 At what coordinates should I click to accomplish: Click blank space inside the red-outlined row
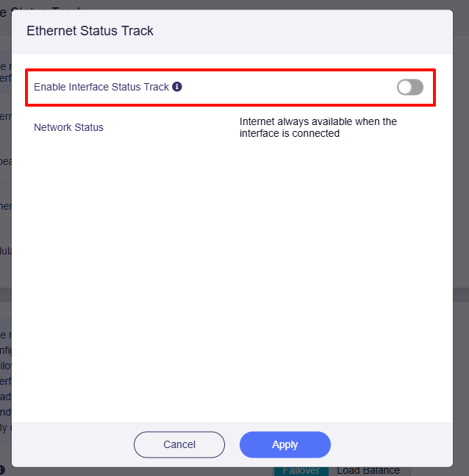294,88
